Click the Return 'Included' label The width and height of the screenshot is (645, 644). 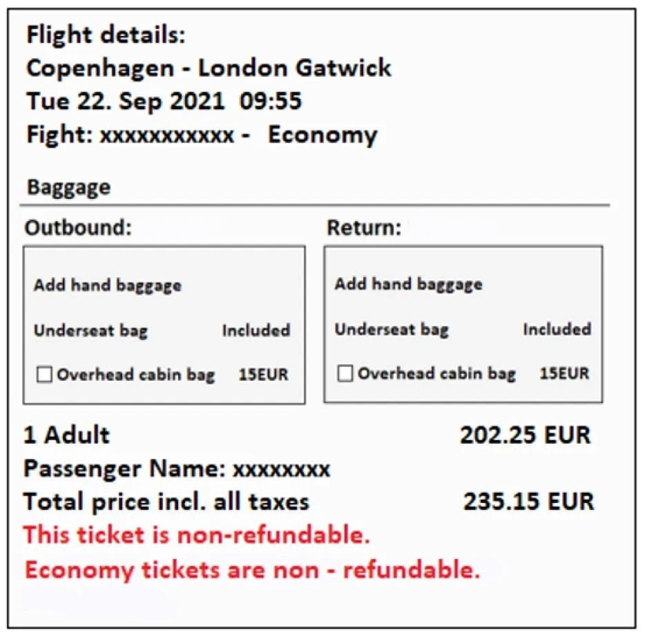[x=557, y=330]
